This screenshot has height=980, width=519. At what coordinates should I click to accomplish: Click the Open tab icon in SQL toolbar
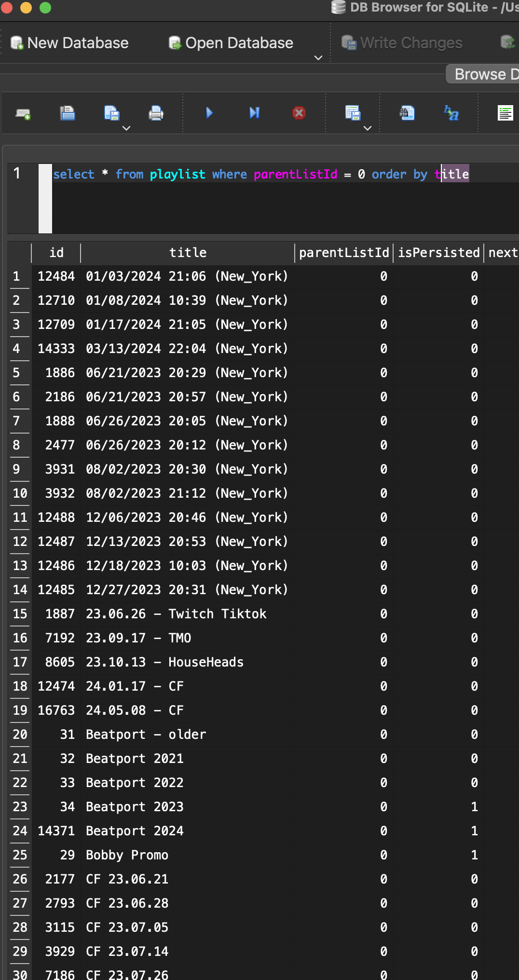[23, 114]
